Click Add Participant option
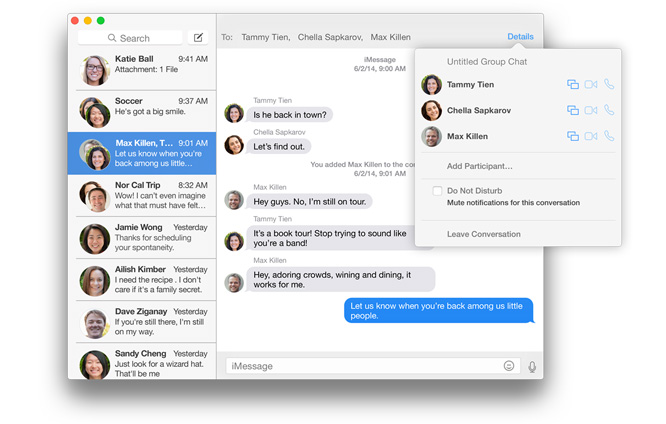 [479, 166]
